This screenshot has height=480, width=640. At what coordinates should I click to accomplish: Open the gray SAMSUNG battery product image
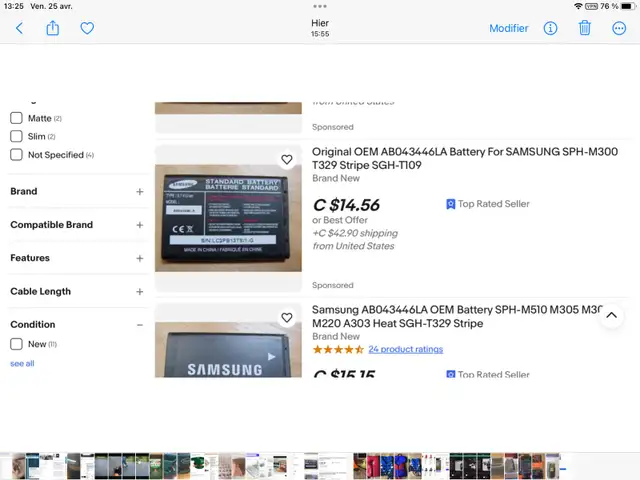point(228,350)
